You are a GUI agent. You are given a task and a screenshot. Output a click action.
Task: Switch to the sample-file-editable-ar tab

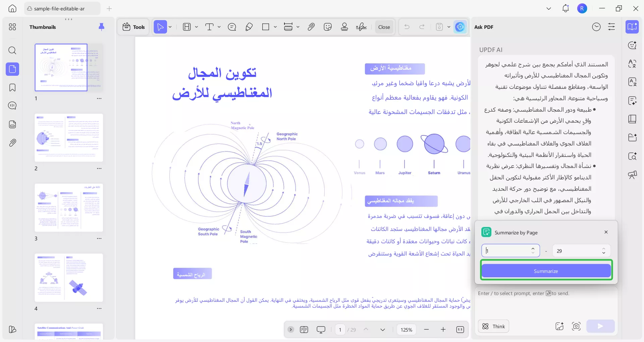coord(62,9)
